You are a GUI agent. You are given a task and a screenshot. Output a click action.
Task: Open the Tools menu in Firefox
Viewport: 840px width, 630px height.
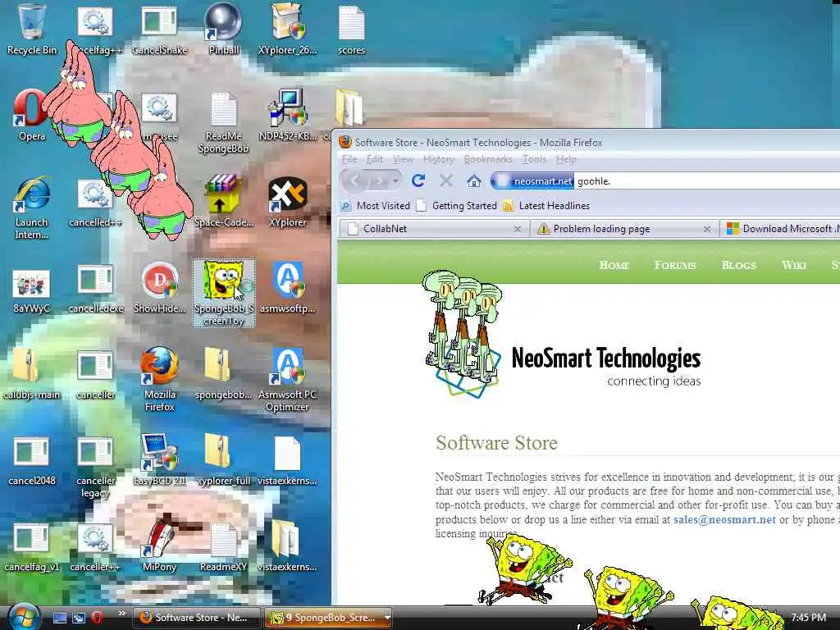pyautogui.click(x=534, y=159)
